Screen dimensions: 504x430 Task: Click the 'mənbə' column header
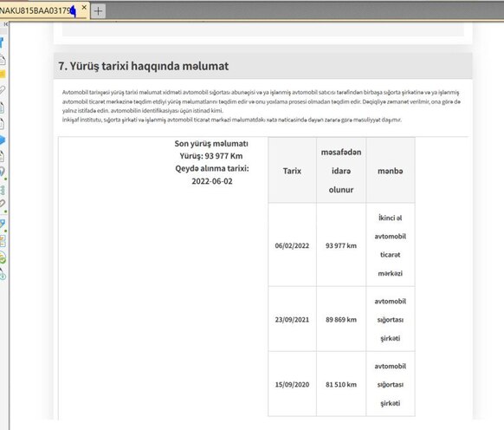pos(391,171)
